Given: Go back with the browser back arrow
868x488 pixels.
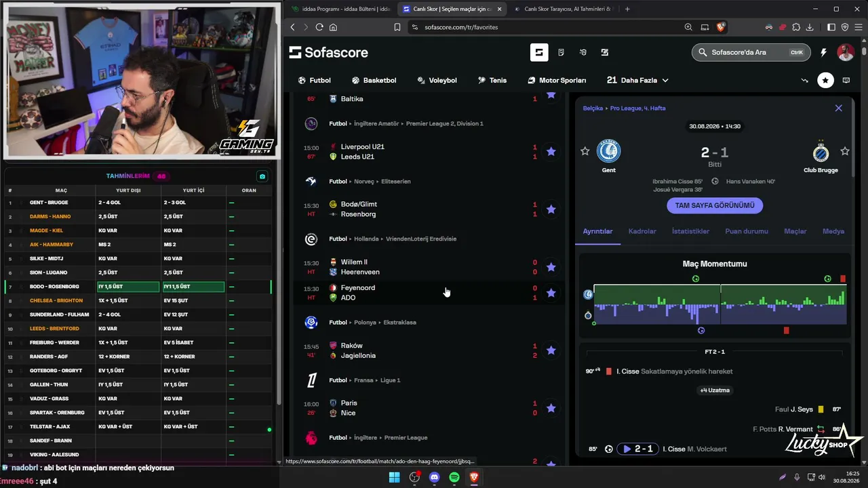Looking at the screenshot, I should 292,27.
